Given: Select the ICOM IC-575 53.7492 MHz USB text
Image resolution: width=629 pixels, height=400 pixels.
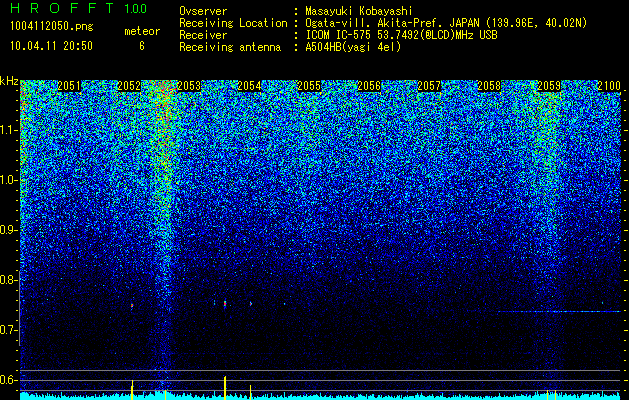Looking at the screenshot, I should click(401, 35).
